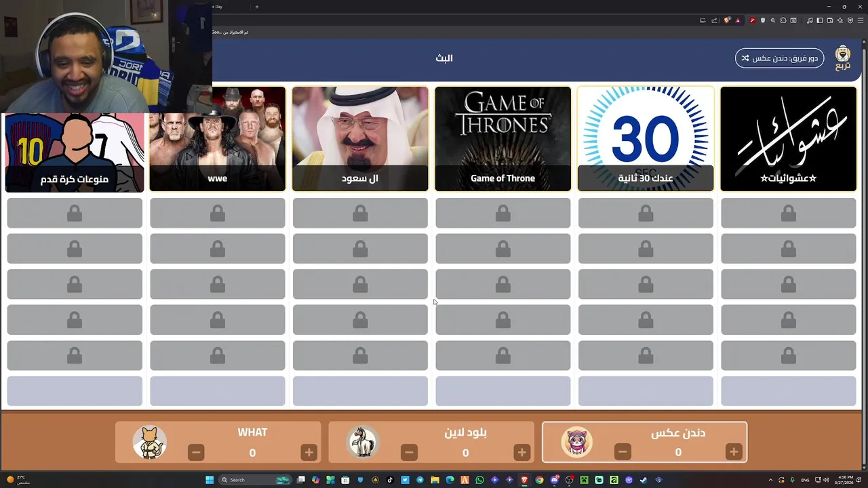Click the taskbar Search box
Image resolution: width=868 pixels, height=488 pixels.
(x=255, y=480)
